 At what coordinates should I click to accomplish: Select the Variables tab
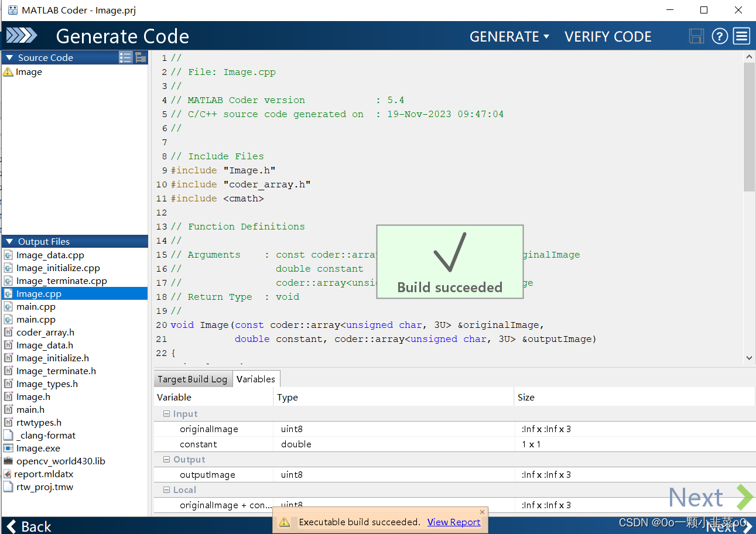coord(256,379)
